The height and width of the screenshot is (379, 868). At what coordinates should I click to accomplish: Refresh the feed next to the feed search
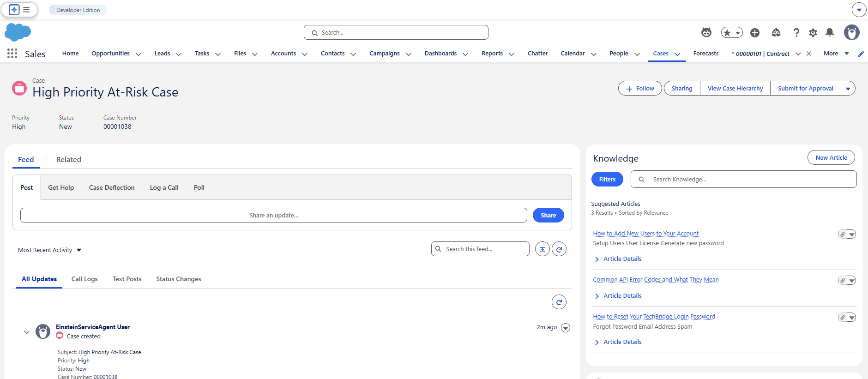pyautogui.click(x=559, y=249)
